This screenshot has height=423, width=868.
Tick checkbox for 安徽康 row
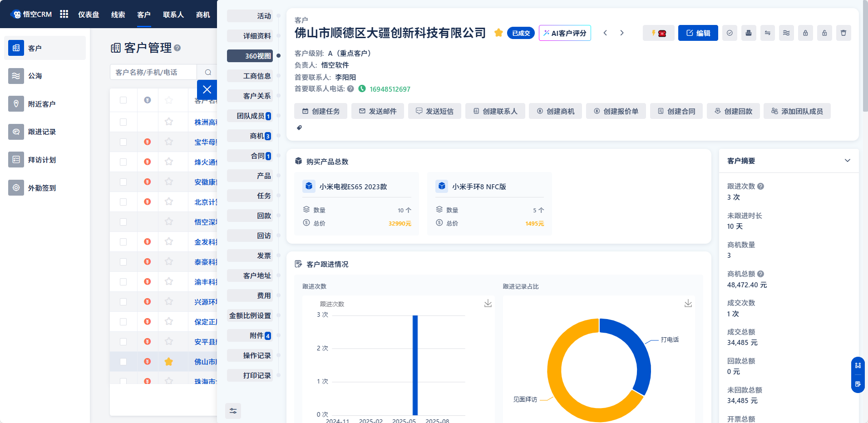[123, 182]
